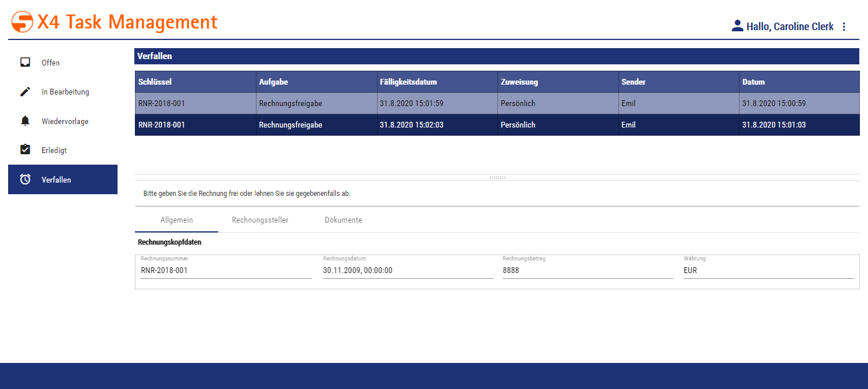Select the task row due 15:02:03

411,125
